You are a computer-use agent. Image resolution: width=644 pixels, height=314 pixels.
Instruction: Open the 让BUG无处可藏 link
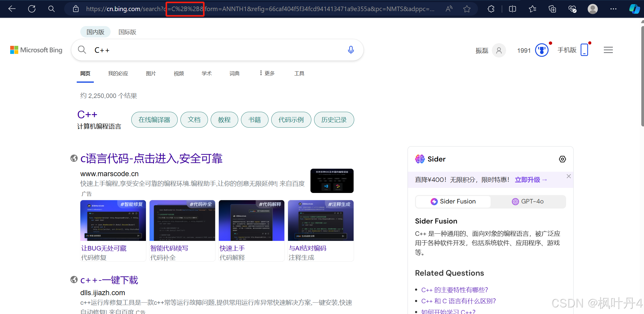point(104,248)
